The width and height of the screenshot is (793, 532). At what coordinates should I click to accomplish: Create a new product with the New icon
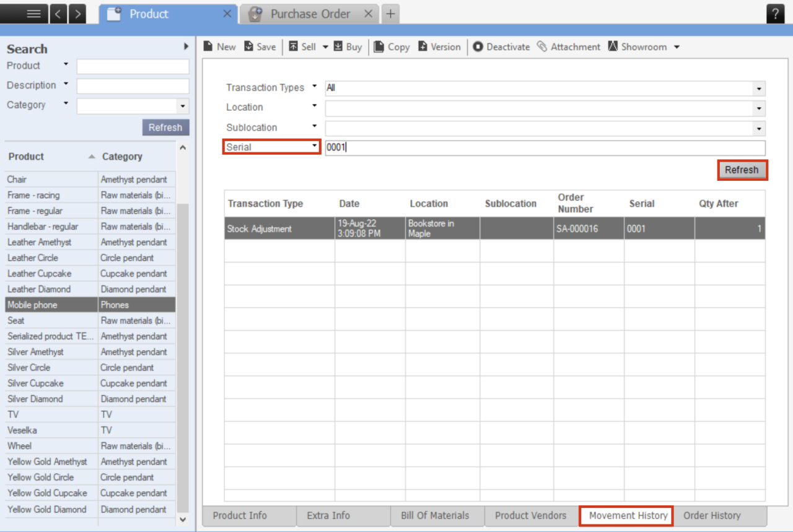tap(219, 46)
